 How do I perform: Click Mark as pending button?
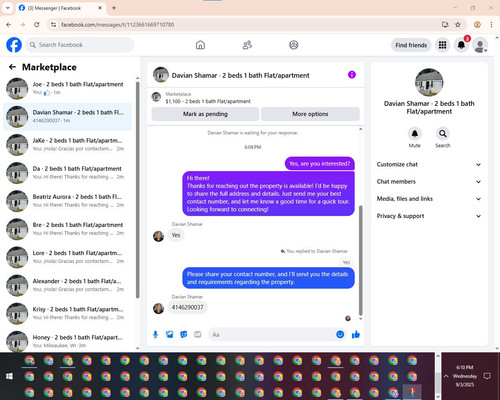coord(205,114)
